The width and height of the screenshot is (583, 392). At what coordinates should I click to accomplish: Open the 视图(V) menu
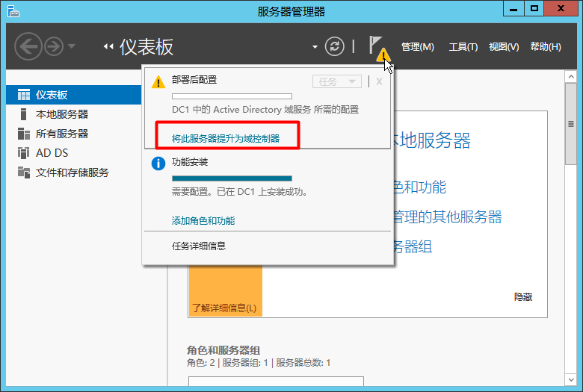point(504,47)
